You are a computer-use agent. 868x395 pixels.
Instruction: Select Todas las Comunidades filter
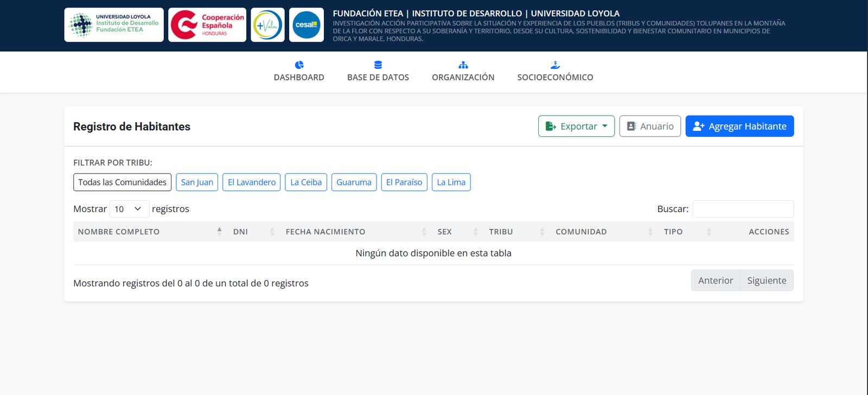123,182
